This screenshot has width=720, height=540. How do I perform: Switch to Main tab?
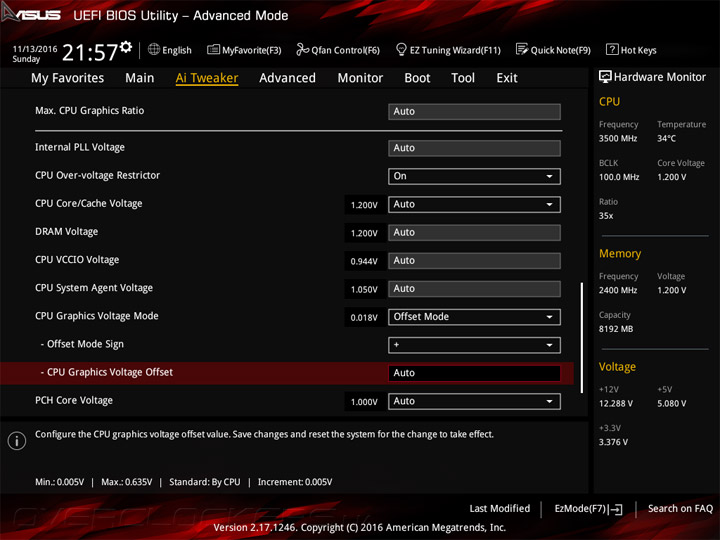pyautogui.click(x=140, y=78)
